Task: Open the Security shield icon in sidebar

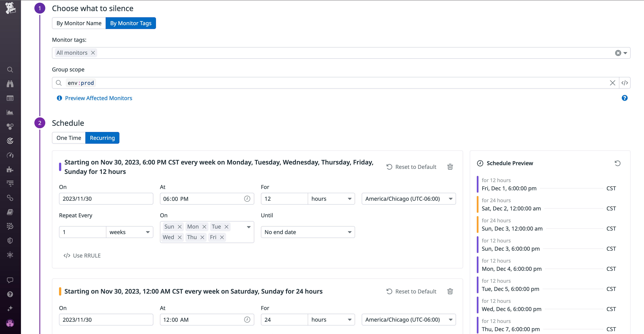Action: 10,240
